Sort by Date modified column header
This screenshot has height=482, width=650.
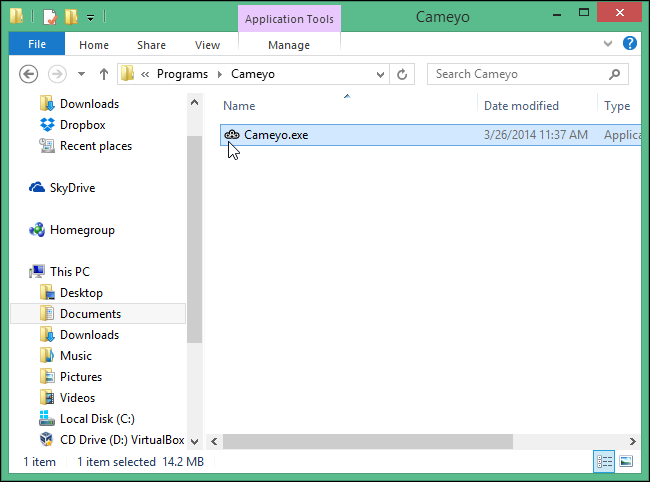pos(521,106)
